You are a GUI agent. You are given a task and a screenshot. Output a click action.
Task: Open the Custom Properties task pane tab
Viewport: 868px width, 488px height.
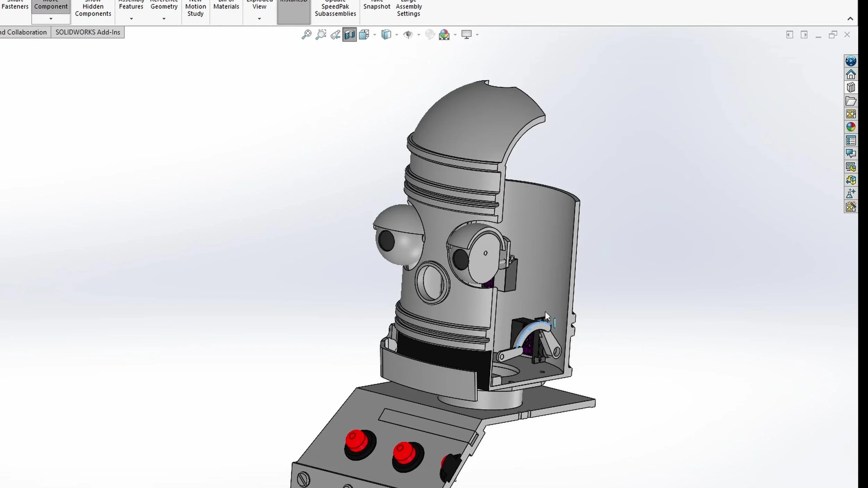851,141
